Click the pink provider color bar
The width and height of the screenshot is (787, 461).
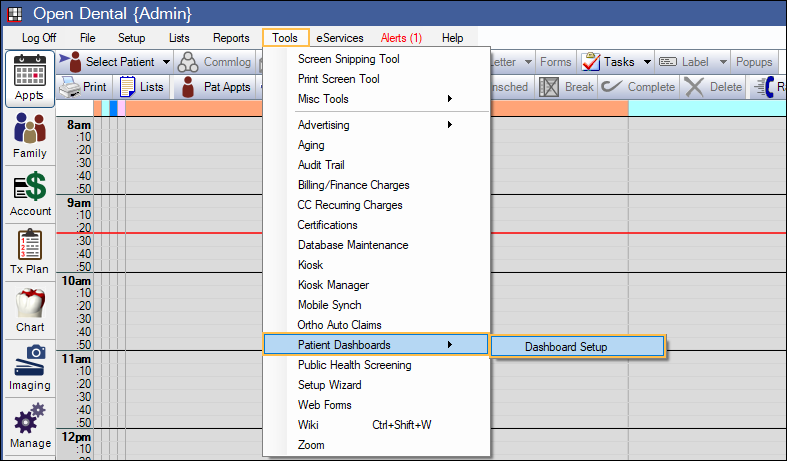coord(121,108)
